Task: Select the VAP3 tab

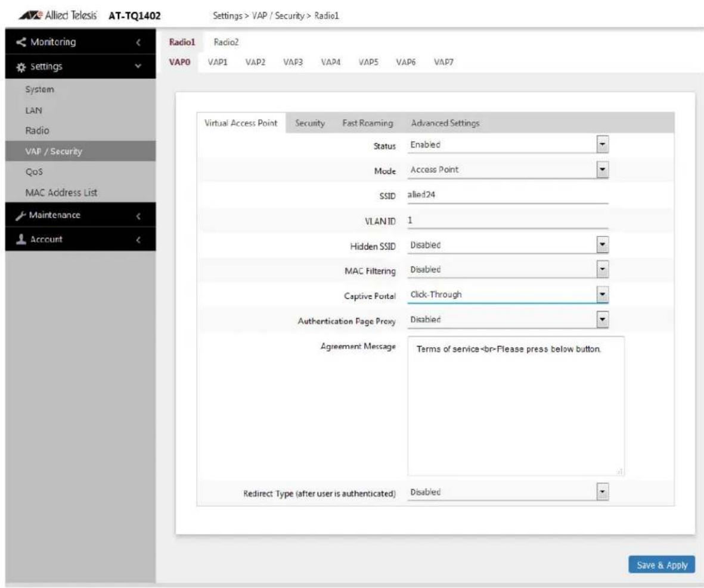Action: click(293, 62)
